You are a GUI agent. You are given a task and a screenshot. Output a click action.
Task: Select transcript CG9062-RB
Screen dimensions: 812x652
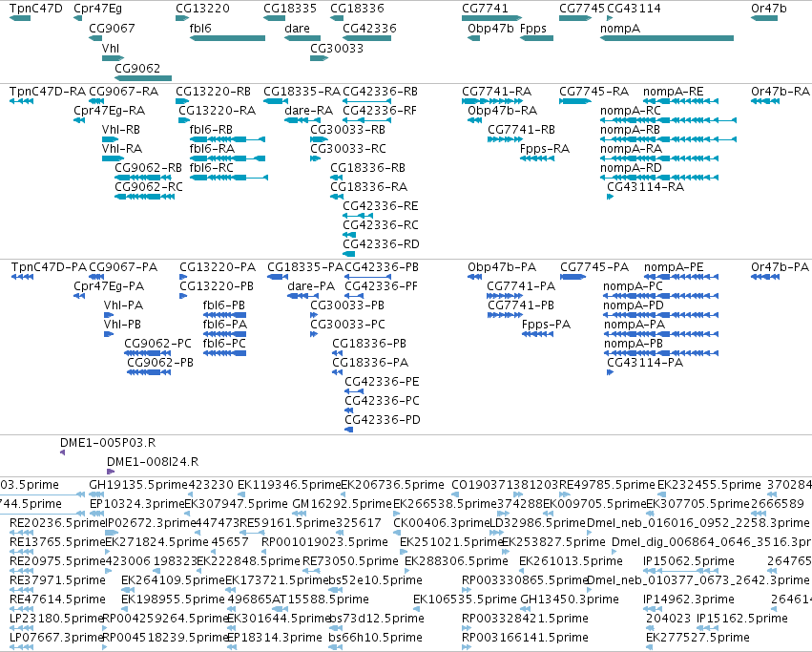[148, 168]
